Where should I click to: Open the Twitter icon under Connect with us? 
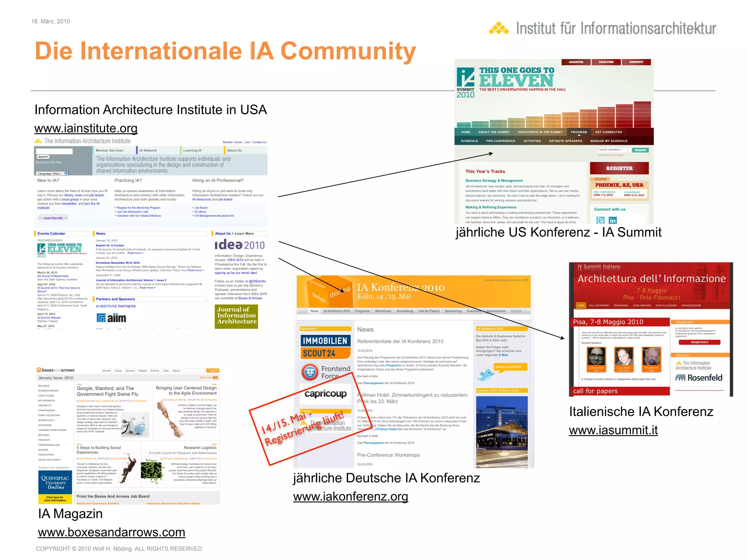600,220
